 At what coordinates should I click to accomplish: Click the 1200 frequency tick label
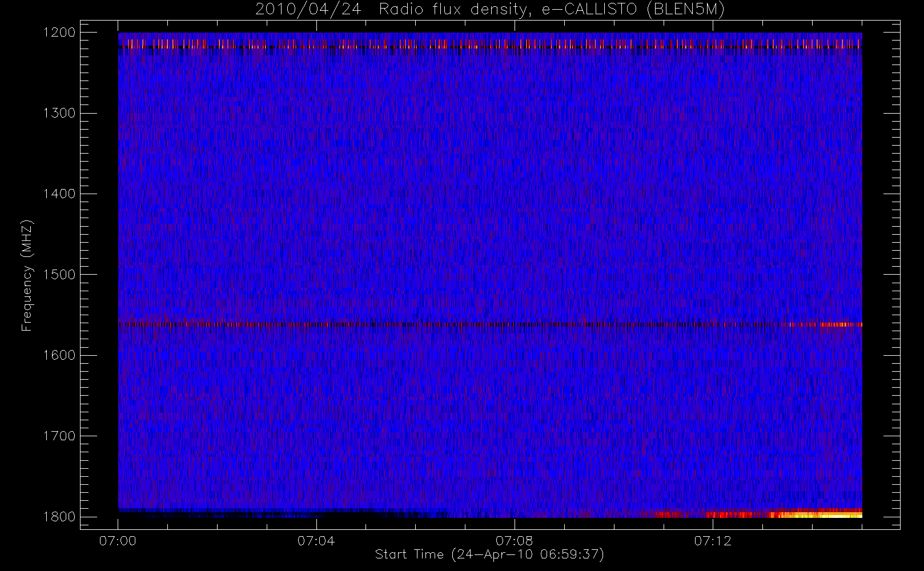(x=59, y=33)
